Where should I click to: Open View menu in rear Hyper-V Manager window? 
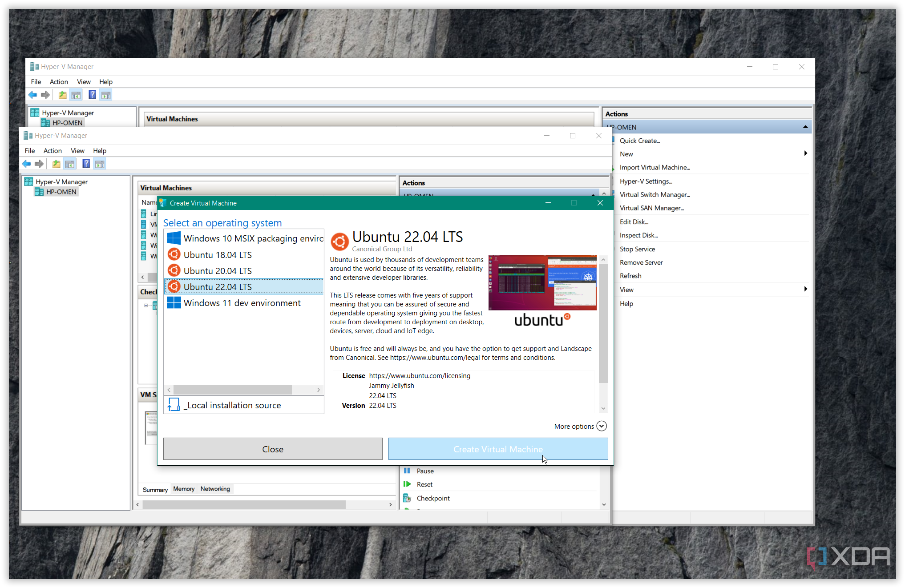click(x=84, y=82)
